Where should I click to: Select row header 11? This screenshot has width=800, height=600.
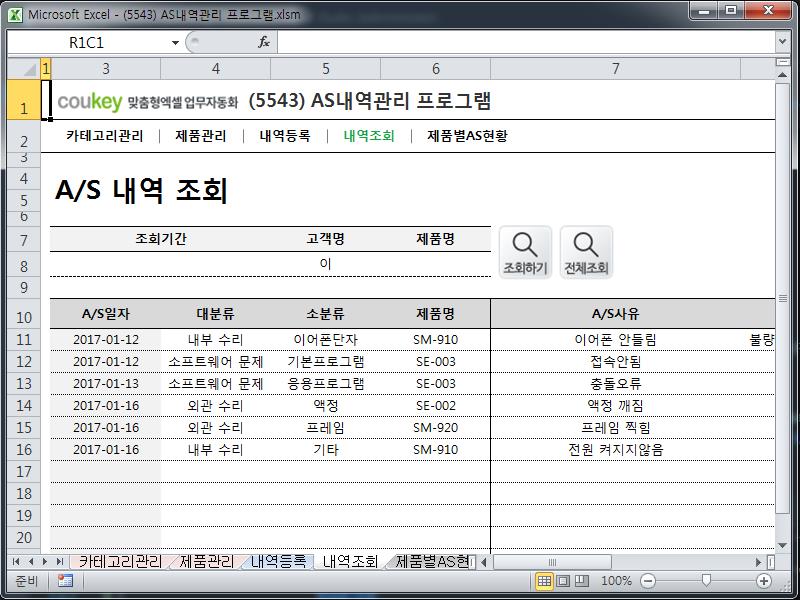click(24, 339)
